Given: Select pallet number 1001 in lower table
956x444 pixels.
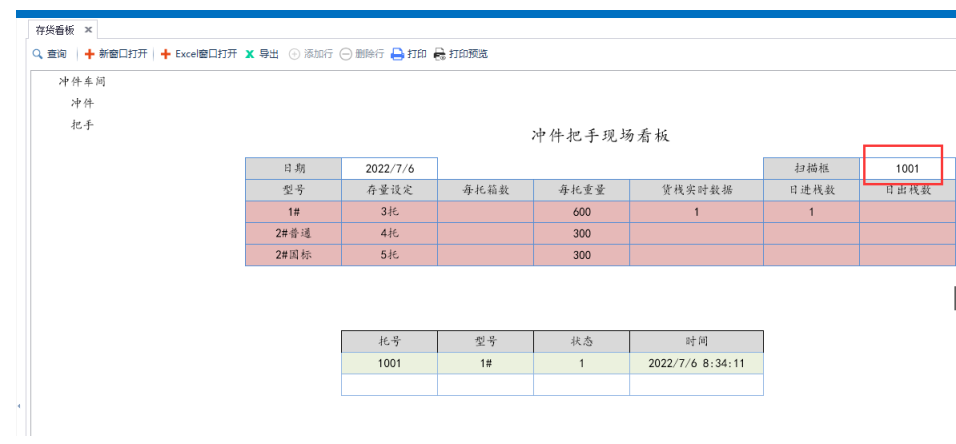Looking at the screenshot, I should click(x=389, y=363).
